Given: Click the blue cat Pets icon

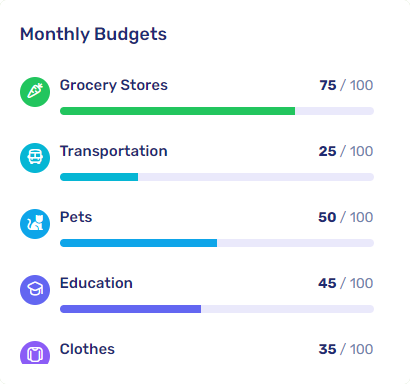Looking at the screenshot, I should click(35, 224).
